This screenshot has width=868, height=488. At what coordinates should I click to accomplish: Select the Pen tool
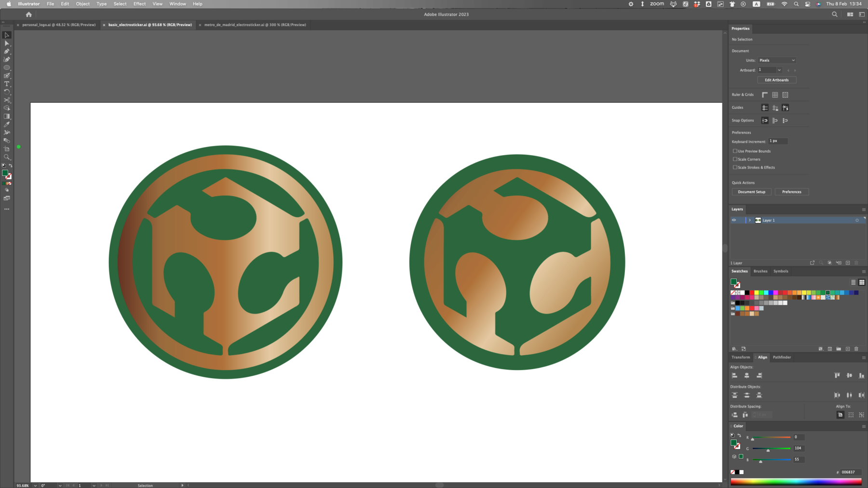(7, 52)
